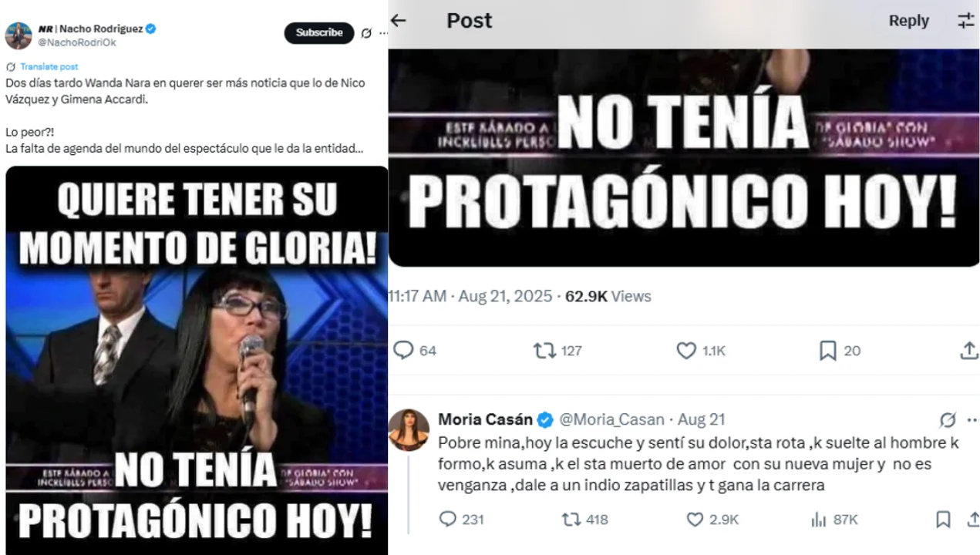Open the reply sorting filter icon
This screenshot has width=980, height=555.
(x=966, y=21)
